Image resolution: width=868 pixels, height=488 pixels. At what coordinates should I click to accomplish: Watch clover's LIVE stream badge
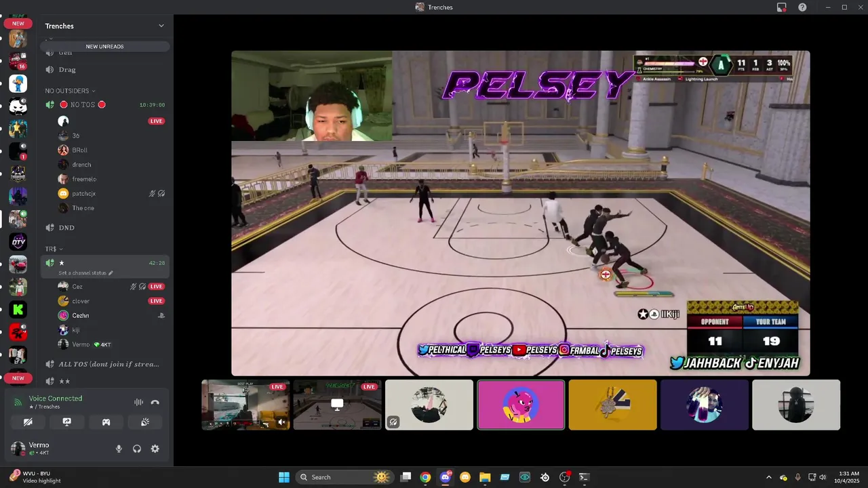[x=157, y=301]
